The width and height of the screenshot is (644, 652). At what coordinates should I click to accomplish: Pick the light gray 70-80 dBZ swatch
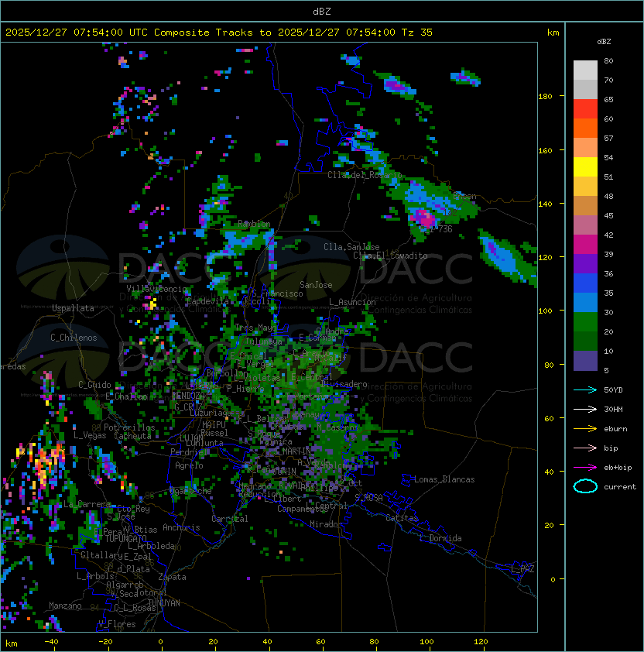tap(585, 70)
